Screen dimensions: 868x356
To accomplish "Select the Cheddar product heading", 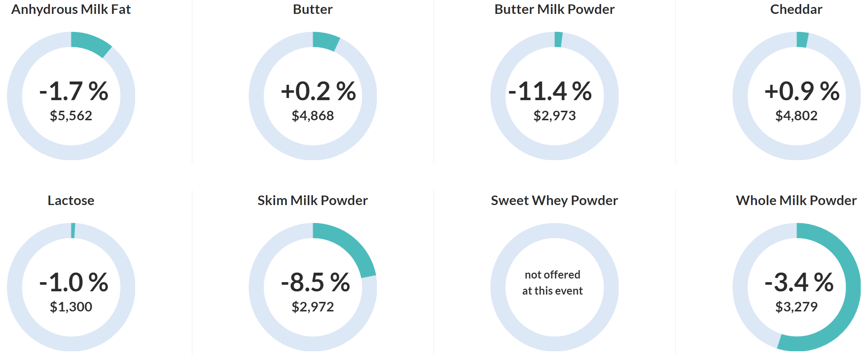I will [796, 10].
